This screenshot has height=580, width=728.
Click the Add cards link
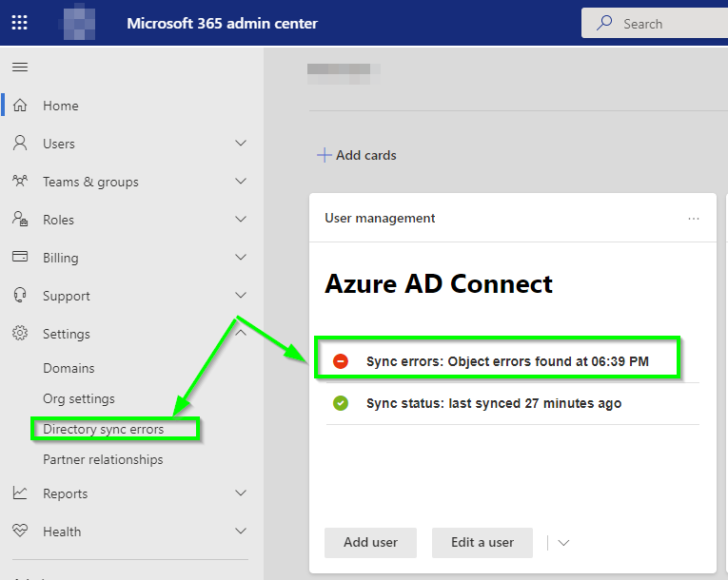click(x=365, y=155)
